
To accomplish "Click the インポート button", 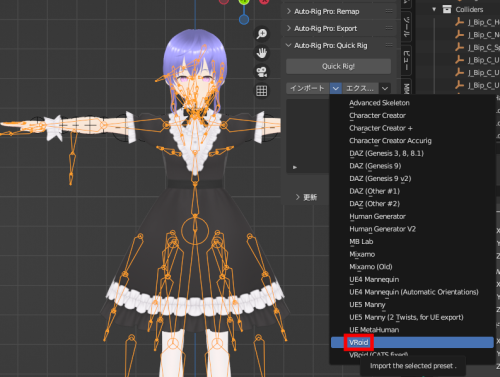I will point(308,88).
